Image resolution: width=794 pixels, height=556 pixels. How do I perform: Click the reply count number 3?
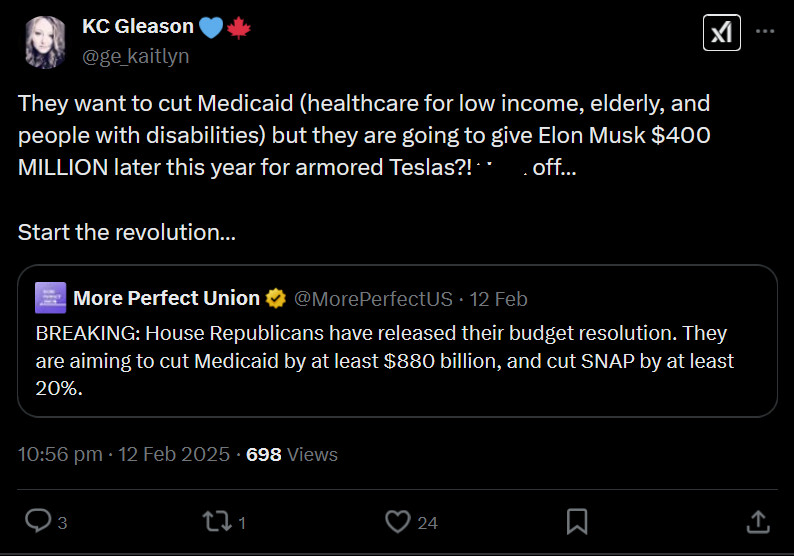[62, 522]
